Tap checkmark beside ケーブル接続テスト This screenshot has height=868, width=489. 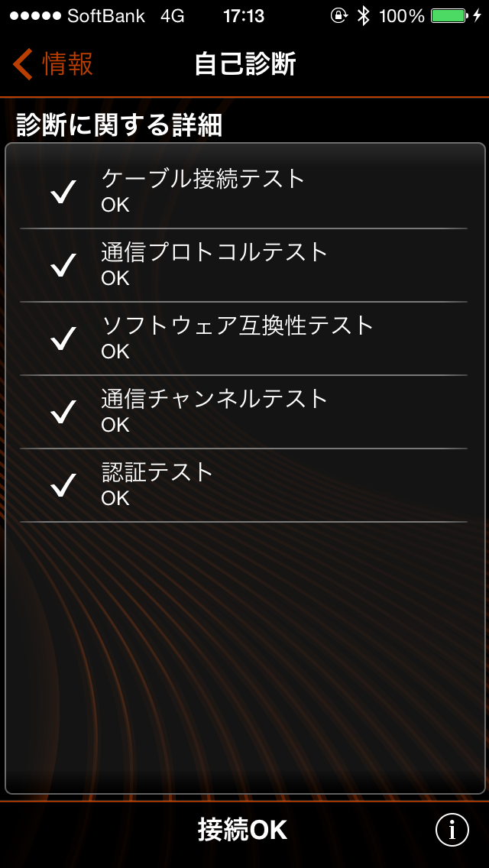point(63,192)
